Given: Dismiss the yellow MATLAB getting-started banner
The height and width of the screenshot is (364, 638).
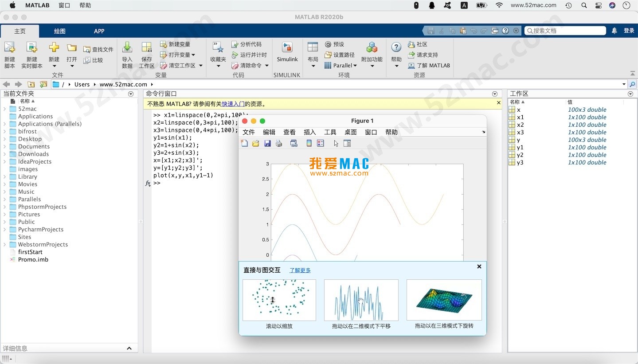Looking at the screenshot, I should [x=499, y=103].
